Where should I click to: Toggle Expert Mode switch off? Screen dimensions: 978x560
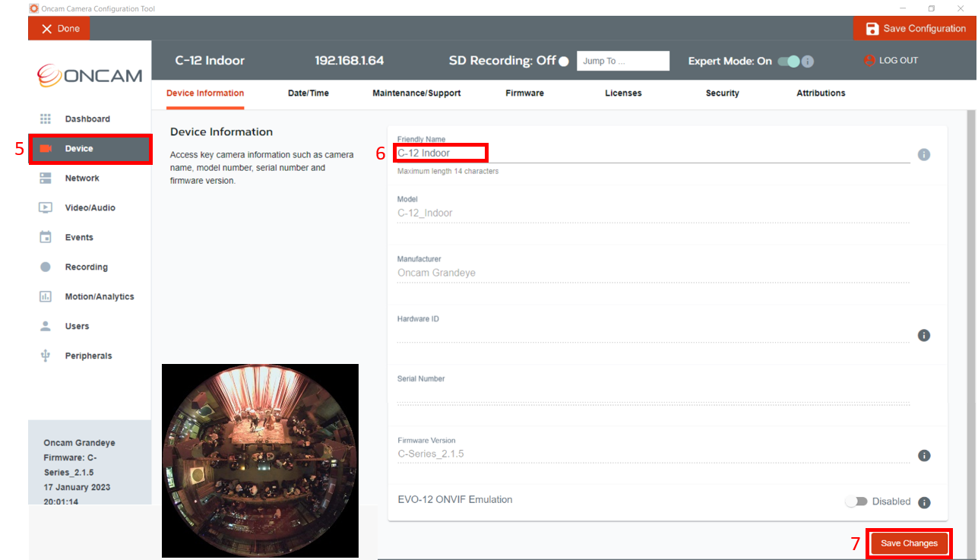coord(789,62)
